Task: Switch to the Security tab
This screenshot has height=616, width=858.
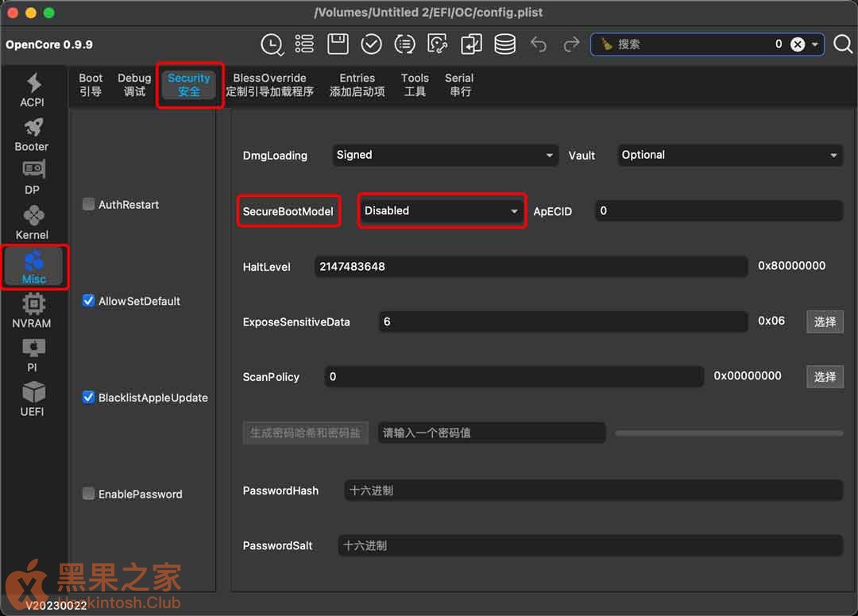Action: [x=189, y=85]
